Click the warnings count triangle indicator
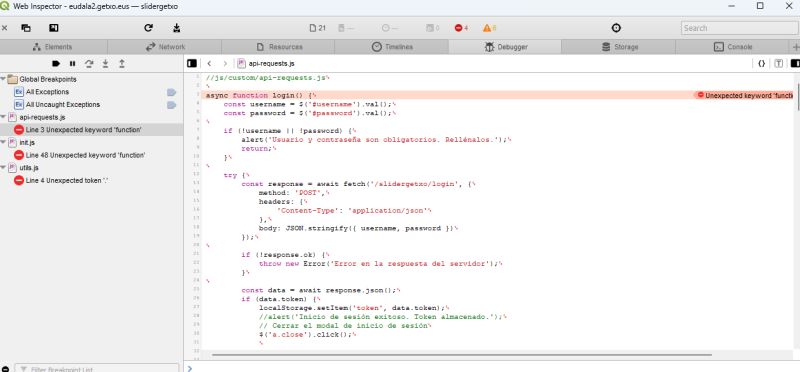This screenshot has width=800, height=372. click(x=489, y=28)
